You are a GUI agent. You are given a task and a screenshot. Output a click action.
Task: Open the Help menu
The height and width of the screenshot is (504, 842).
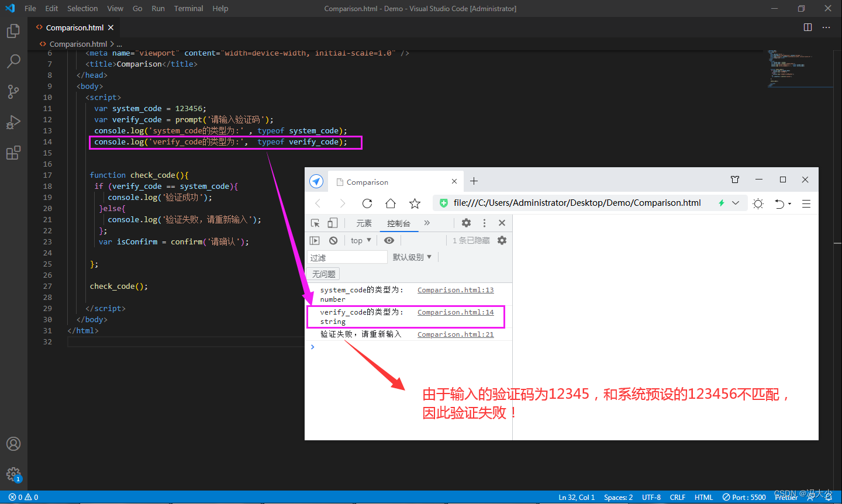point(220,8)
